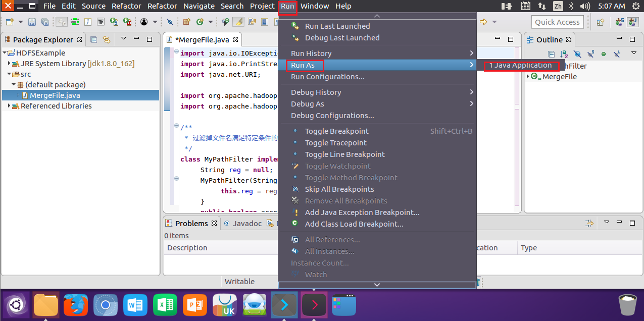Open the Files manager in dock

[x=46, y=305]
